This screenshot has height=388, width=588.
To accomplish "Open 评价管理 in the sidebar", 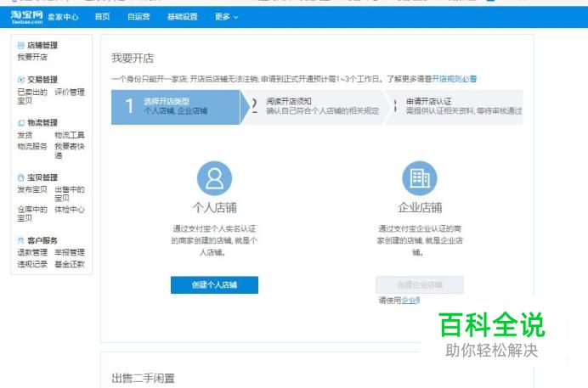I will click(70, 93).
